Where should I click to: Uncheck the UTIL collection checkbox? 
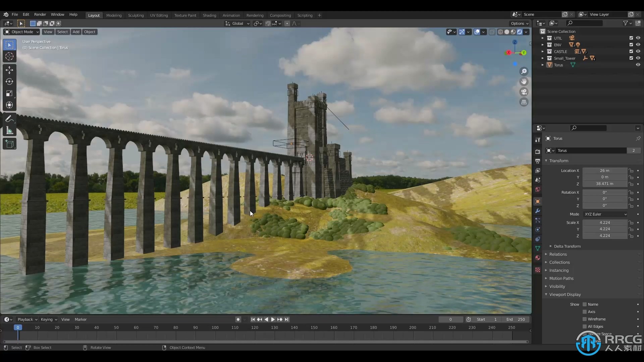[x=631, y=38]
